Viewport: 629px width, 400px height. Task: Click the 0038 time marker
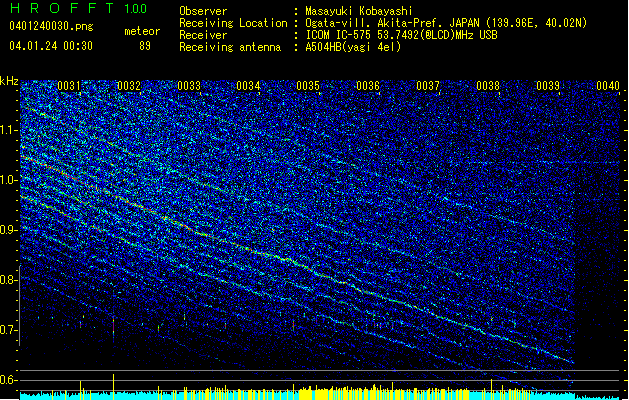(x=488, y=86)
